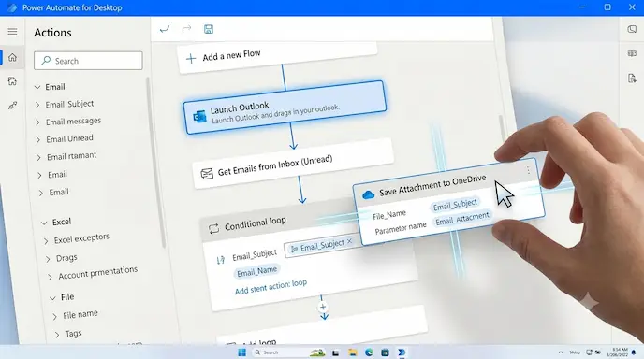Open Task View from the taskbar
The image size is (644, 359).
(335, 352)
